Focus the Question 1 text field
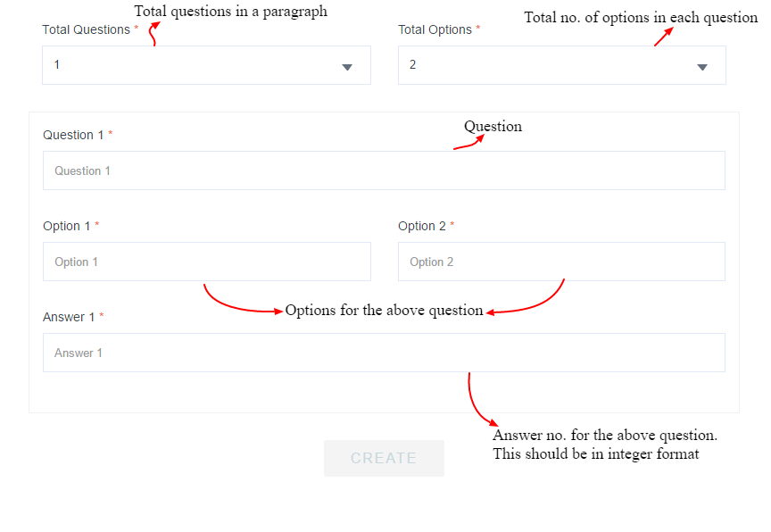 [x=384, y=170]
